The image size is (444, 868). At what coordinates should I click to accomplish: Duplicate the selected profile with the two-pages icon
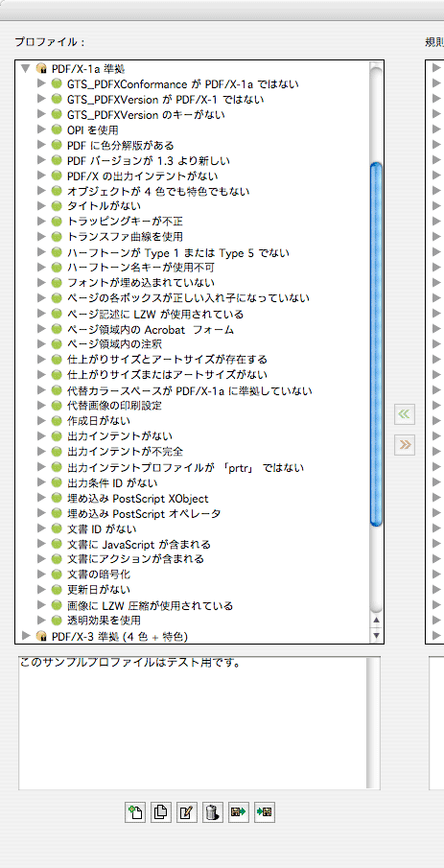(161, 812)
